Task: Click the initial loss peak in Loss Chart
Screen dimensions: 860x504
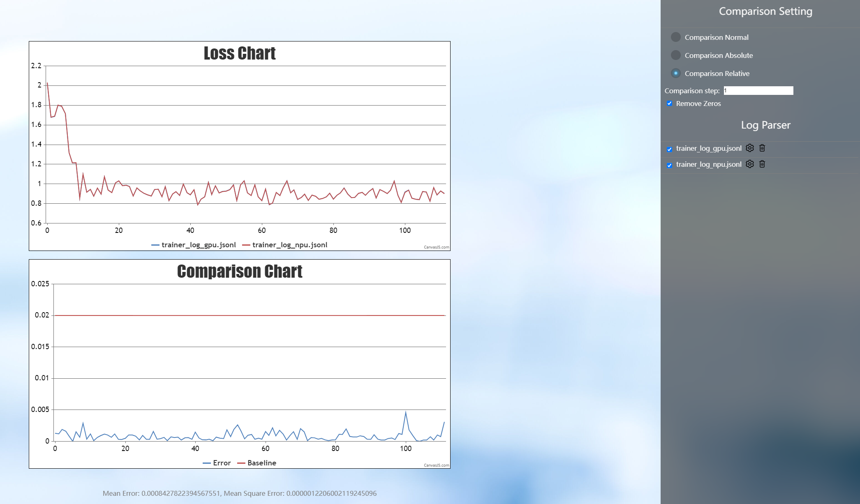Action: pos(47,83)
